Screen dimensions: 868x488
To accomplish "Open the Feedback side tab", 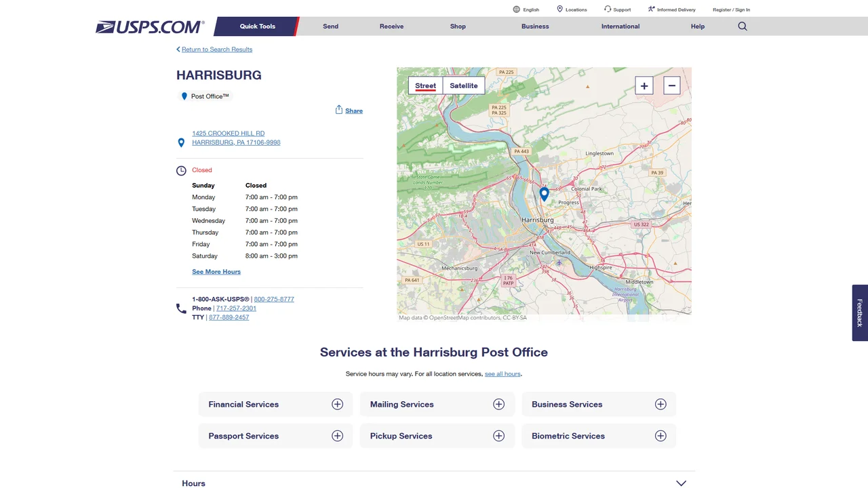I will pyautogui.click(x=860, y=312).
